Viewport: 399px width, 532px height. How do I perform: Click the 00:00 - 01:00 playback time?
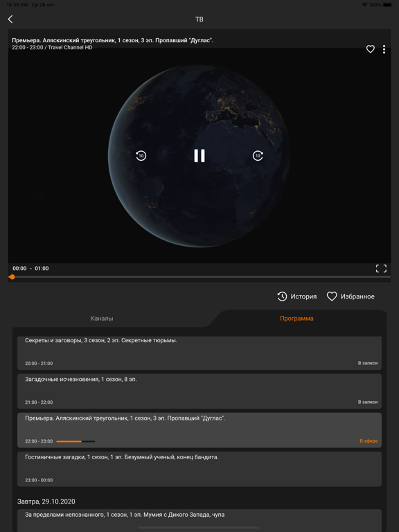(x=30, y=268)
